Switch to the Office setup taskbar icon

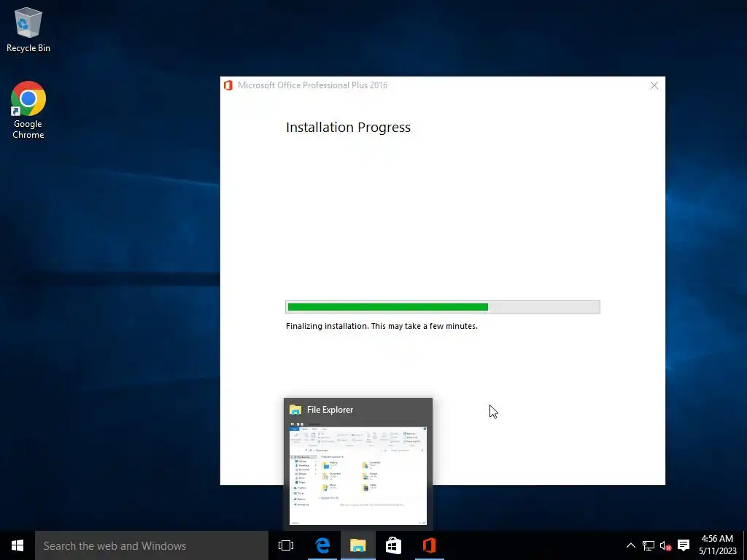pyautogui.click(x=429, y=545)
